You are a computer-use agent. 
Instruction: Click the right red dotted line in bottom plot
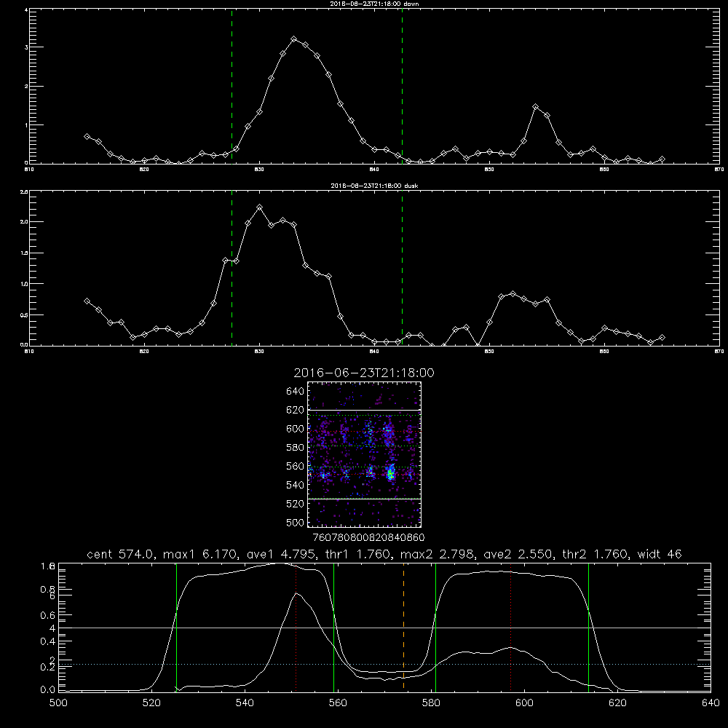511,628
